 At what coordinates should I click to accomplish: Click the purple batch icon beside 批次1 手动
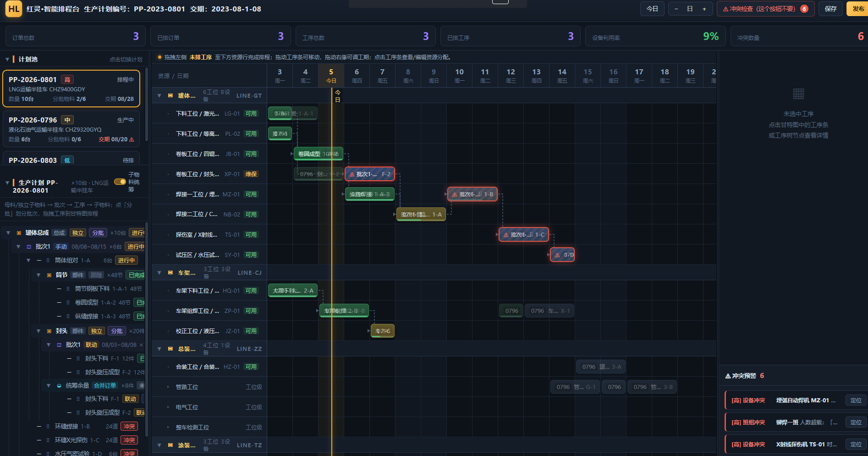[x=29, y=247]
